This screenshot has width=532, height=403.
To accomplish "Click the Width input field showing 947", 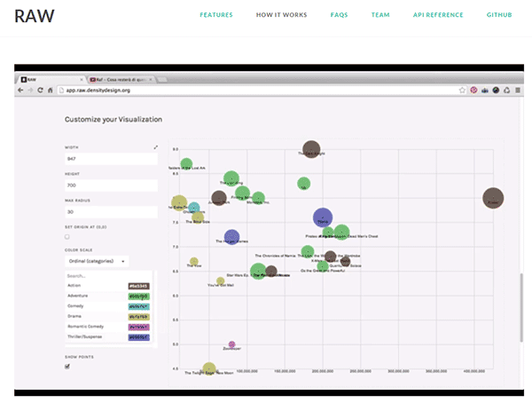I will (112, 159).
